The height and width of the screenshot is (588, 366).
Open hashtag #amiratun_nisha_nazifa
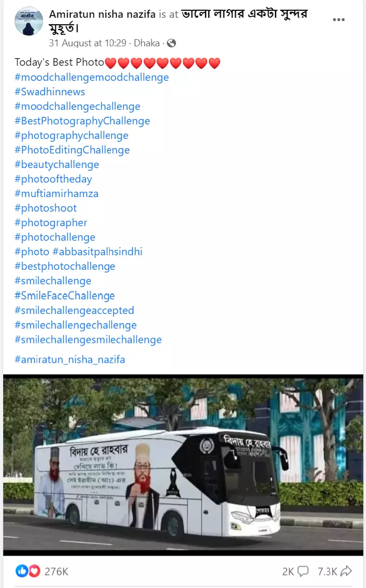click(x=70, y=360)
